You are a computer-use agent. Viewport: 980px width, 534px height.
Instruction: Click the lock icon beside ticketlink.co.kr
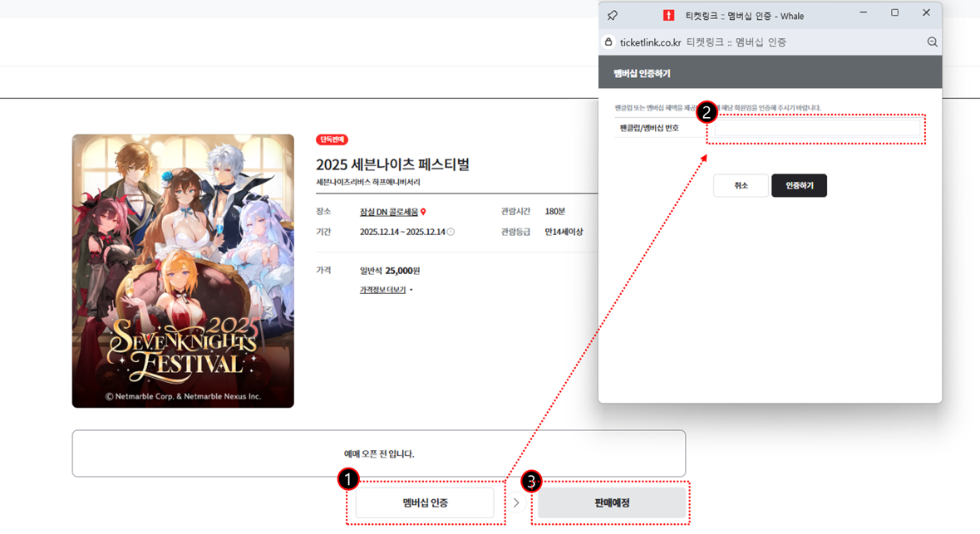608,42
